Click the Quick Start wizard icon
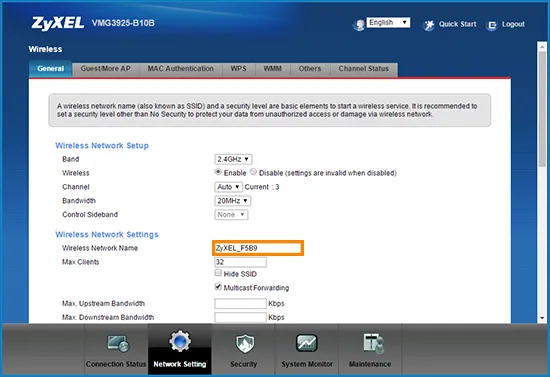The height and width of the screenshot is (377, 550). [x=429, y=25]
